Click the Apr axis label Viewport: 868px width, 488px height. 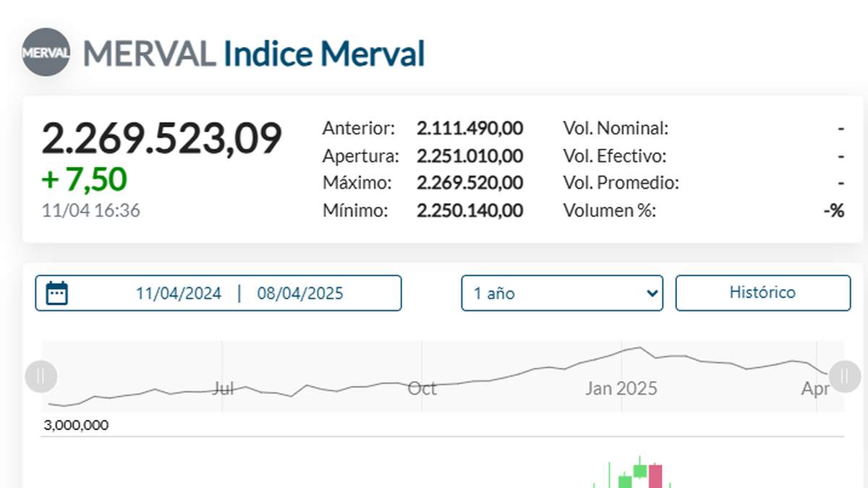(816, 388)
